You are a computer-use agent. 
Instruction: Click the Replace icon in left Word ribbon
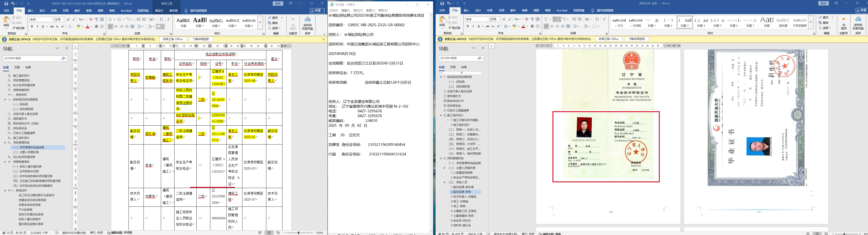(273, 23)
